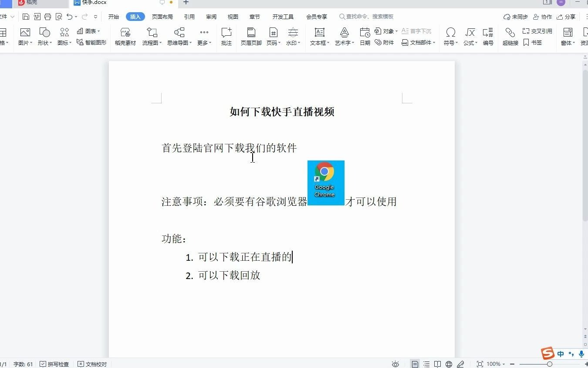Click the Google Chrome image in document
The height and width of the screenshot is (368, 588).
tap(326, 183)
